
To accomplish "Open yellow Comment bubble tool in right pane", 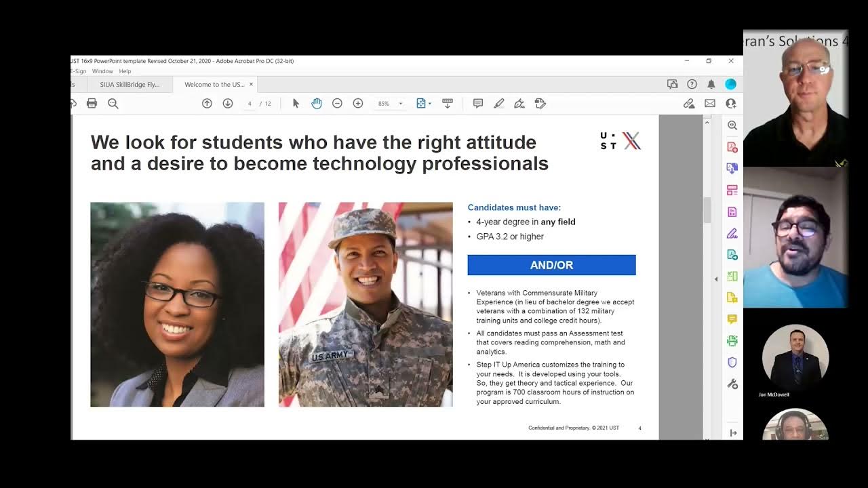I will pos(732,319).
